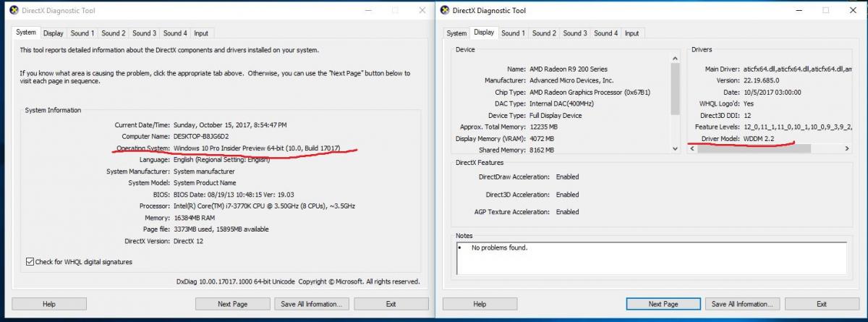
Task: Click Drivers panel horizontal scrollbar
Action: click(770, 148)
